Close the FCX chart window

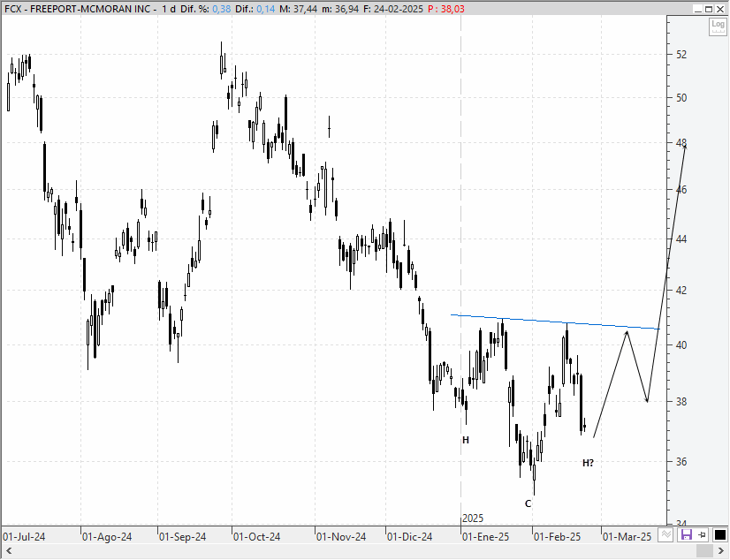click(719, 9)
